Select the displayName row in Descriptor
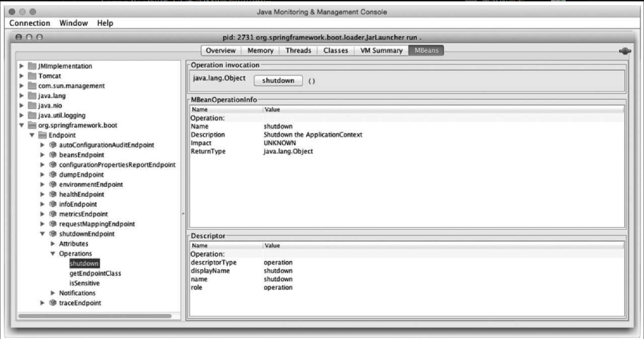The image size is (644, 339). tap(407, 271)
